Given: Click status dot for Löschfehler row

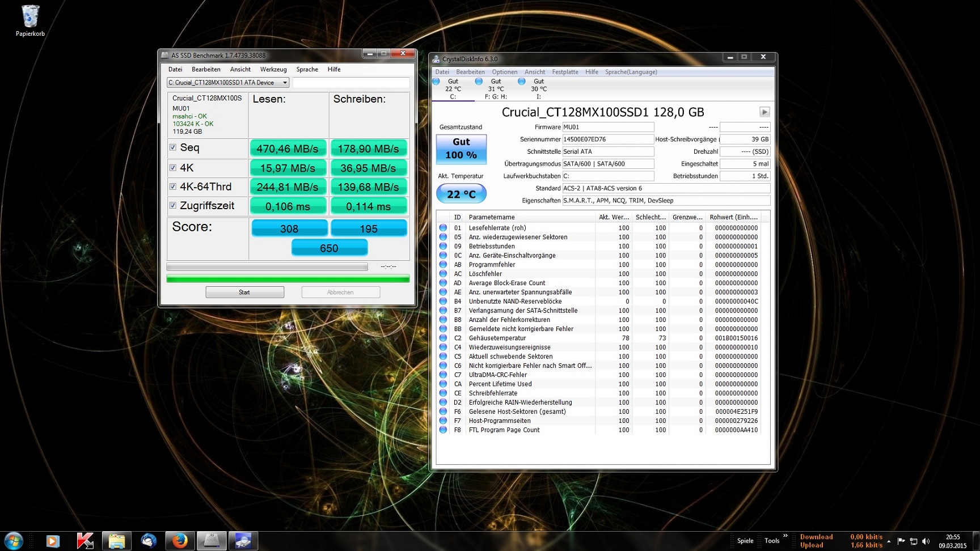Looking at the screenshot, I should 443,274.
